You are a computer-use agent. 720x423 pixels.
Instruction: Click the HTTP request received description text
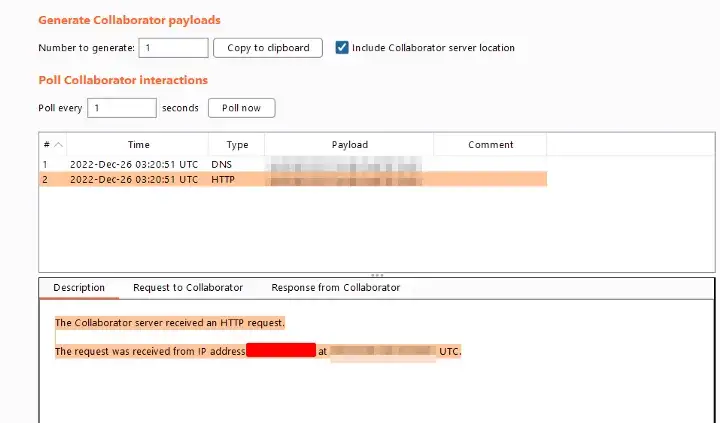(x=170, y=322)
